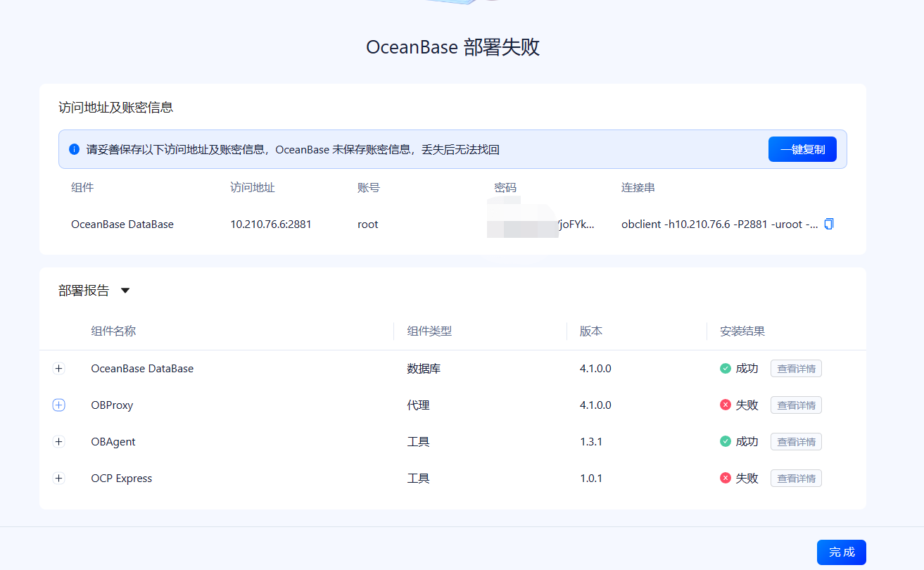Click the 数据库 type cell
Screen dimensions: 924x570
[424, 369]
